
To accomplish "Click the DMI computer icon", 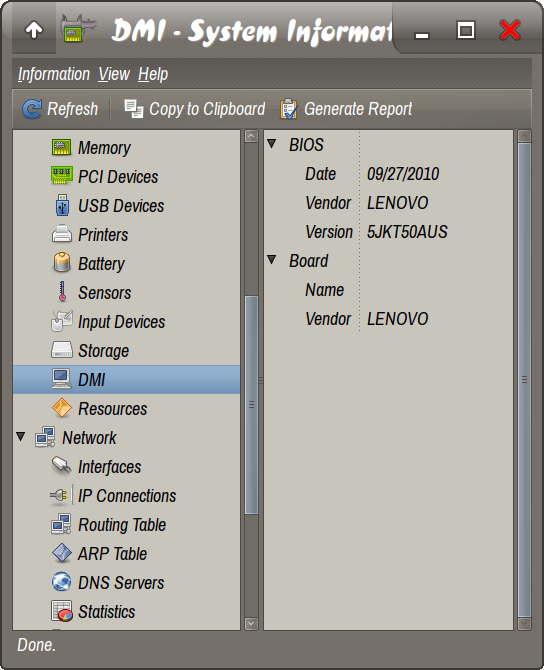I will click(61, 379).
